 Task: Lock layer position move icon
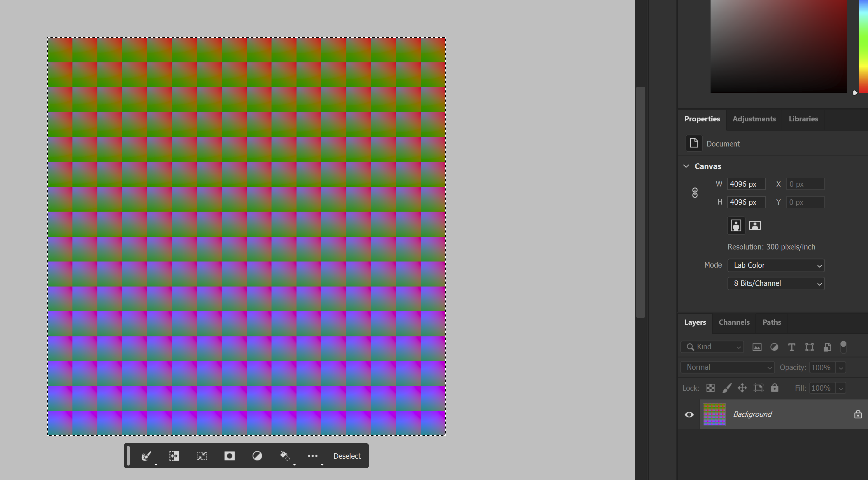coord(742,388)
